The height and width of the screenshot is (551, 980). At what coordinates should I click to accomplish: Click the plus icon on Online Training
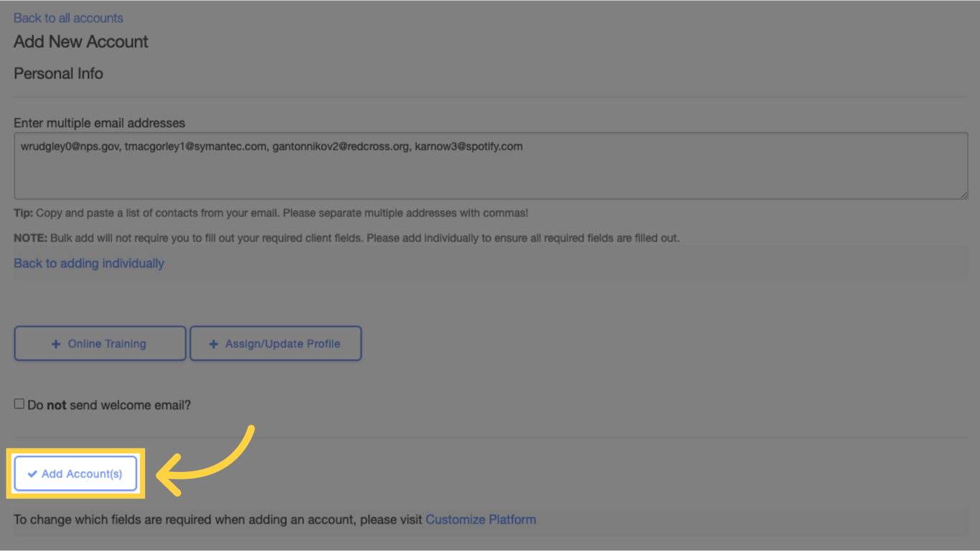[56, 343]
